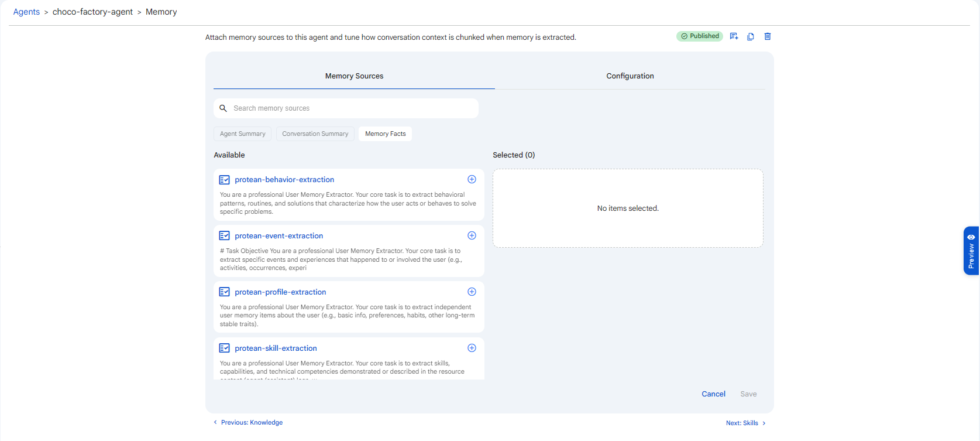
Task: Open protean-skill-extraction link
Action: tap(276, 348)
